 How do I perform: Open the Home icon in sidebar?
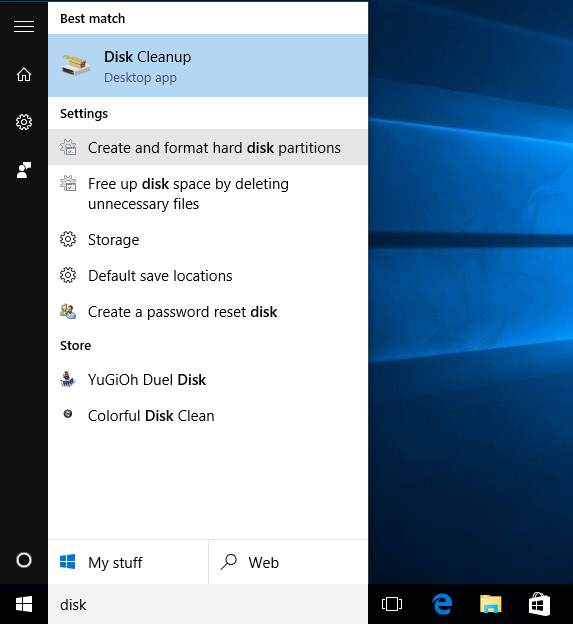coord(24,74)
